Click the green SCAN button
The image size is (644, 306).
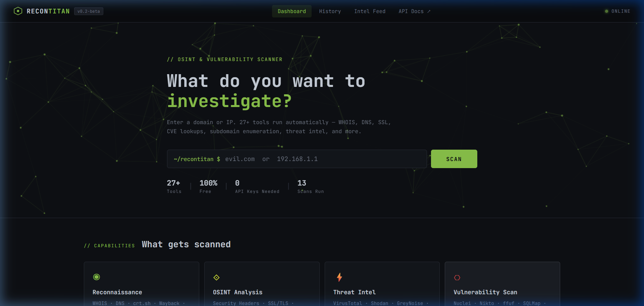pos(454,159)
